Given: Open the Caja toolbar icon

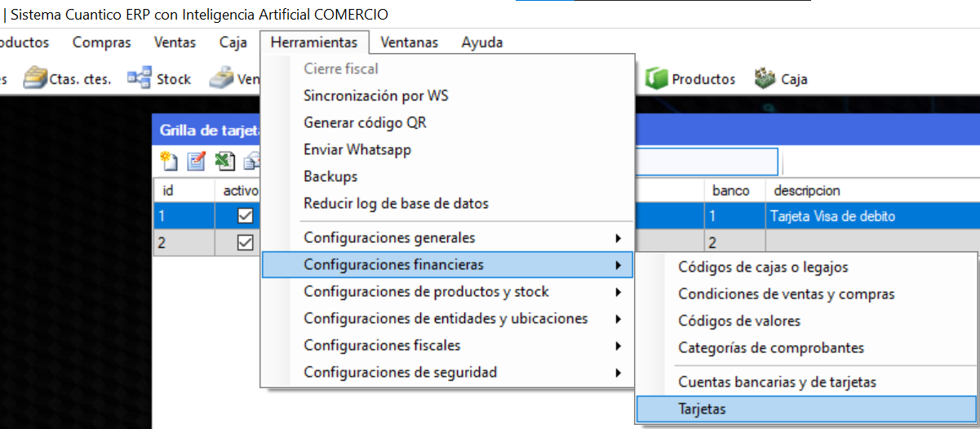Looking at the screenshot, I should [780, 79].
